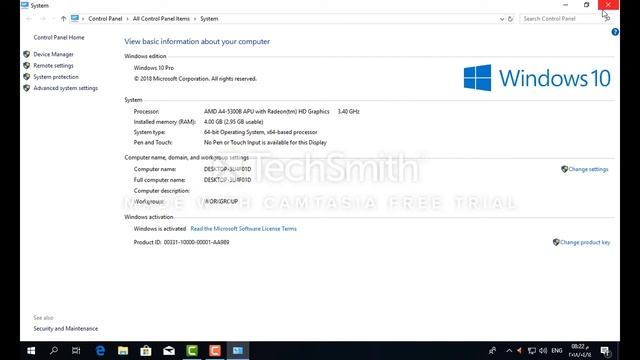
Task: Click the ENG language indicator
Action: [557, 351]
